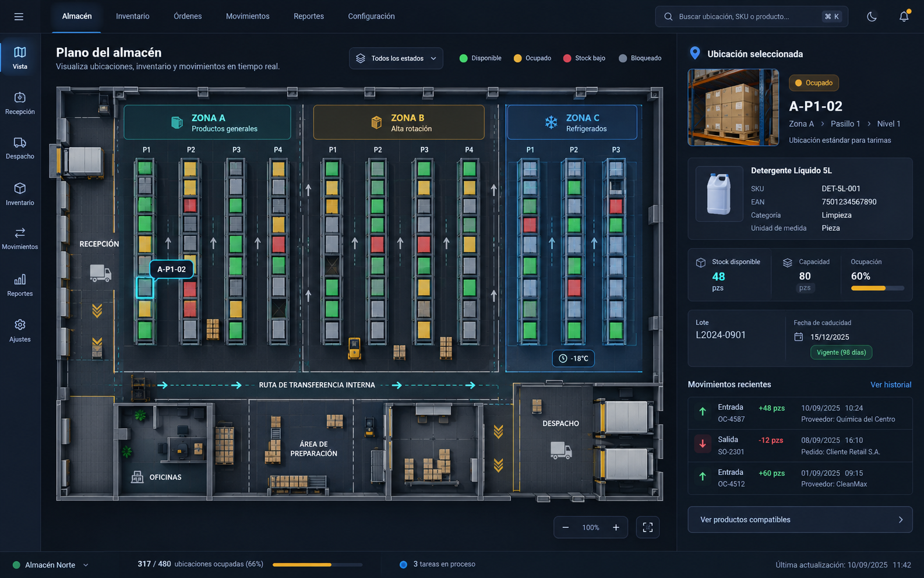Expand the Todos los estados dropdown
Screen dimensions: 924x578
point(396,58)
